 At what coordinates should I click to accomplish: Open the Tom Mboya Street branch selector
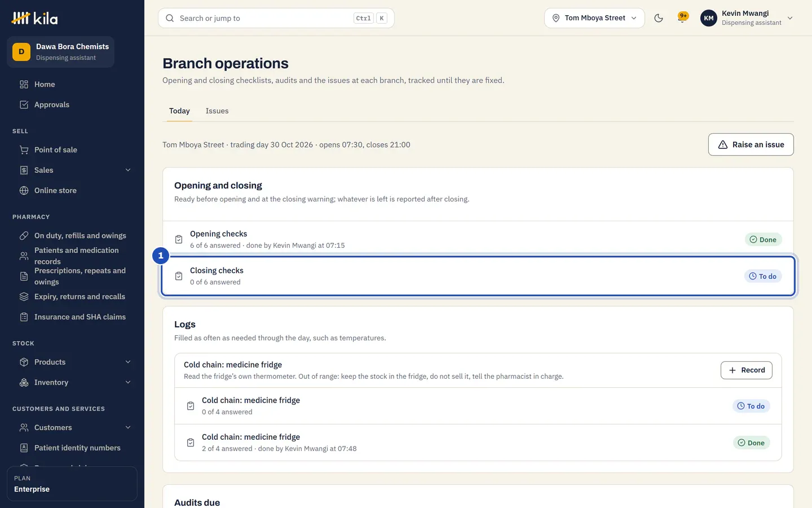[x=594, y=18]
